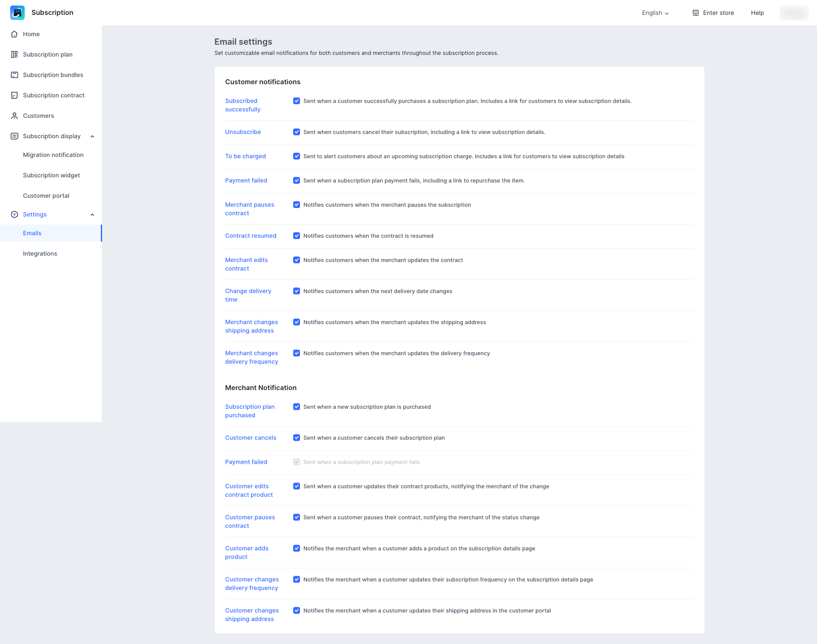The height and width of the screenshot is (644, 817).
Task: Click the Subscription display sidebar icon
Action: tap(14, 136)
